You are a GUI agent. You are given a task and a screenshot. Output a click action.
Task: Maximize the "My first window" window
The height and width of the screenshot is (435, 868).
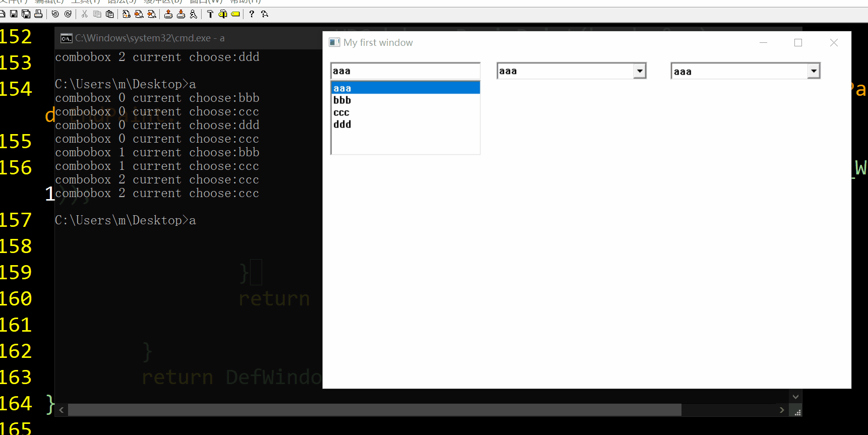(798, 43)
